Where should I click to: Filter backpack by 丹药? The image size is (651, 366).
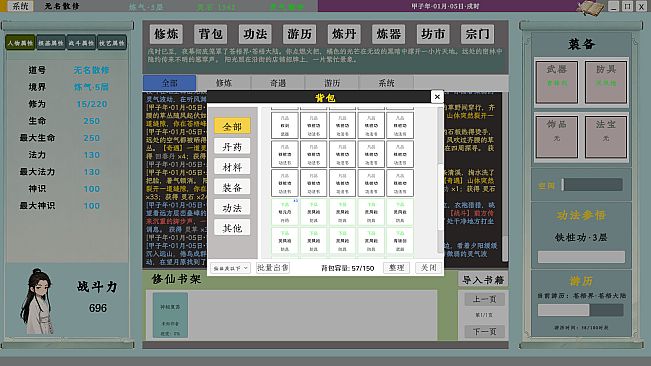232,146
